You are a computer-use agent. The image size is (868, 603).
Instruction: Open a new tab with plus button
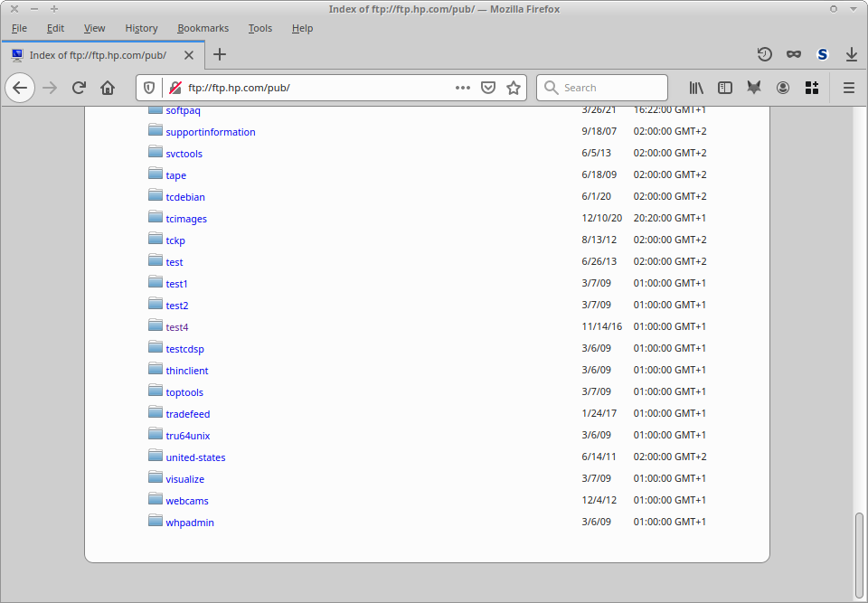(x=220, y=54)
